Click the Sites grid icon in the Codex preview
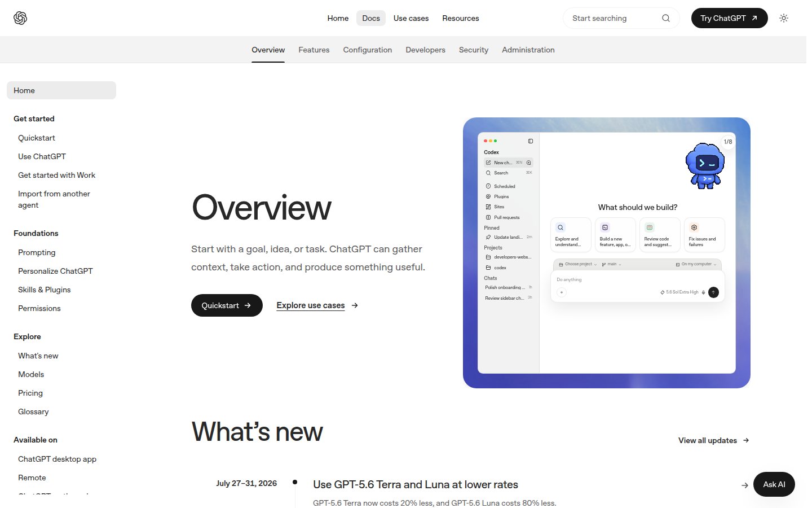 (488, 207)
